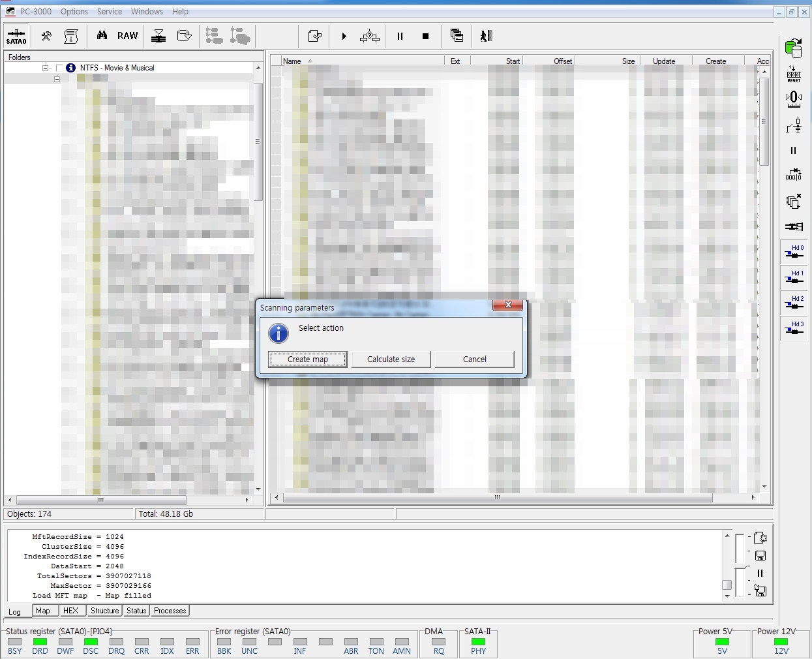Screen dimensions: 812x659
Task: Click the copy-with-X icon in sidebar
Action: pyautogui.click(x=794, y=201)
